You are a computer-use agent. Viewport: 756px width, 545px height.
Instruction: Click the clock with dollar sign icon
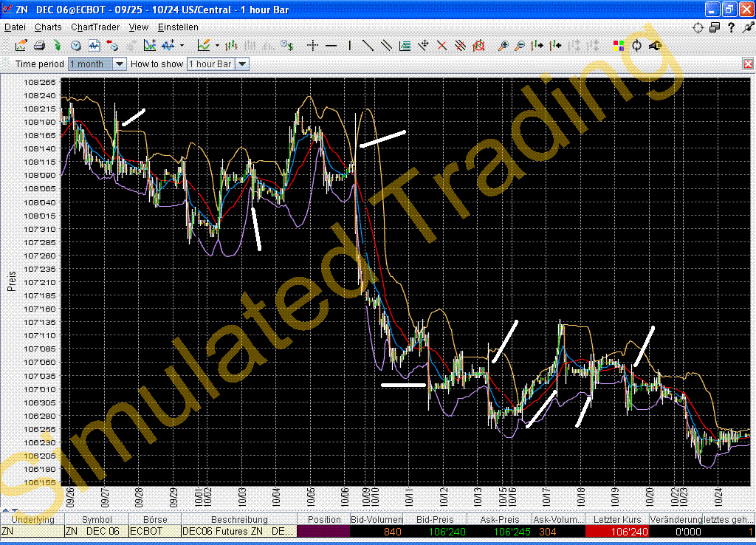pos(287,46)
